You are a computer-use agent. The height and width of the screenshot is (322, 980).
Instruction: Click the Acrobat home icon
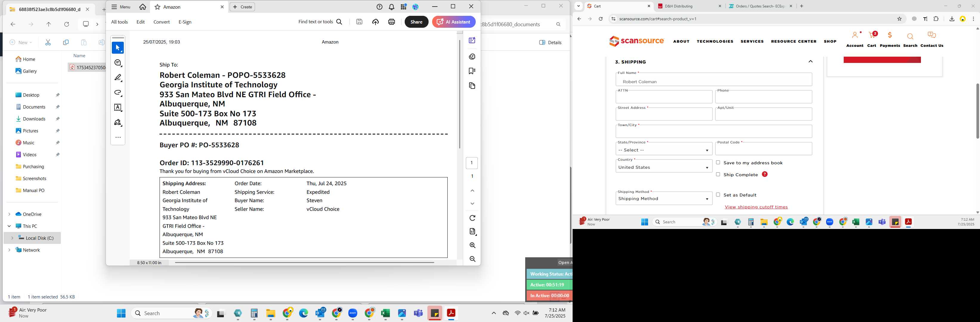[143, 7]
